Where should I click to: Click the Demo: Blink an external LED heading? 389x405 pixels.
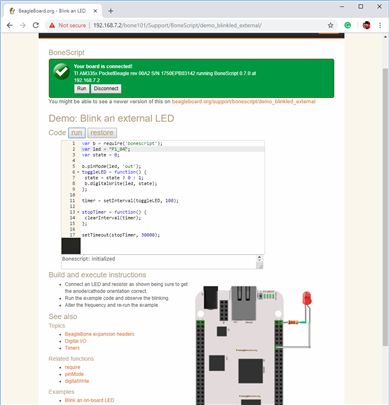pos(111,118)
